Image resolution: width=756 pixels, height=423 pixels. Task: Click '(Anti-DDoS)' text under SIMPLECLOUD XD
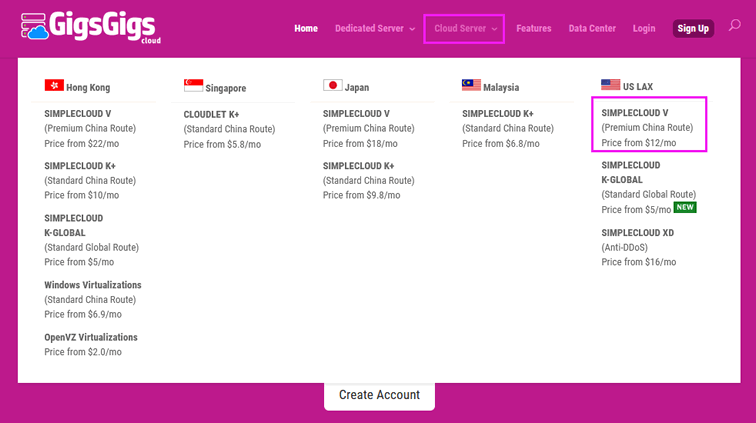point(624,247)
